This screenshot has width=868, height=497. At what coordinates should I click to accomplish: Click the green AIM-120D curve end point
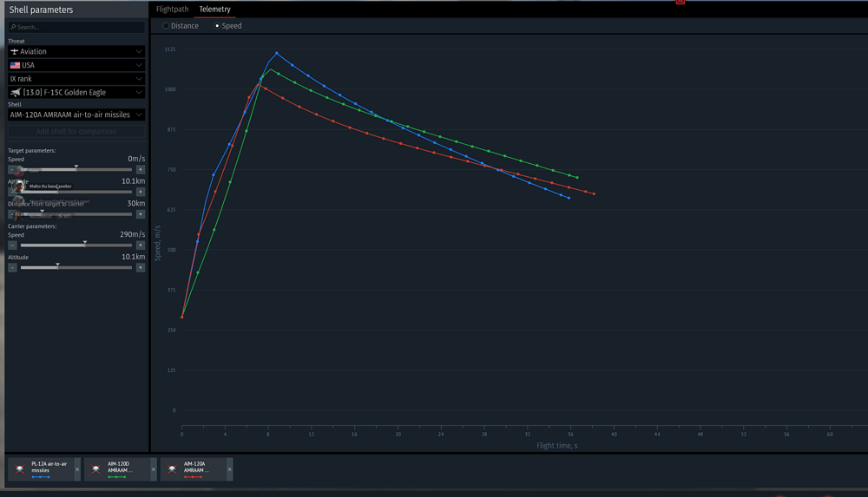pos(577,178)
